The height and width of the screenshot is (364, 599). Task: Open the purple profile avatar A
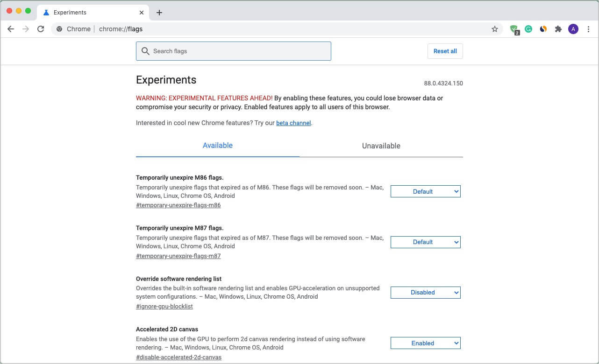[573, 29]
